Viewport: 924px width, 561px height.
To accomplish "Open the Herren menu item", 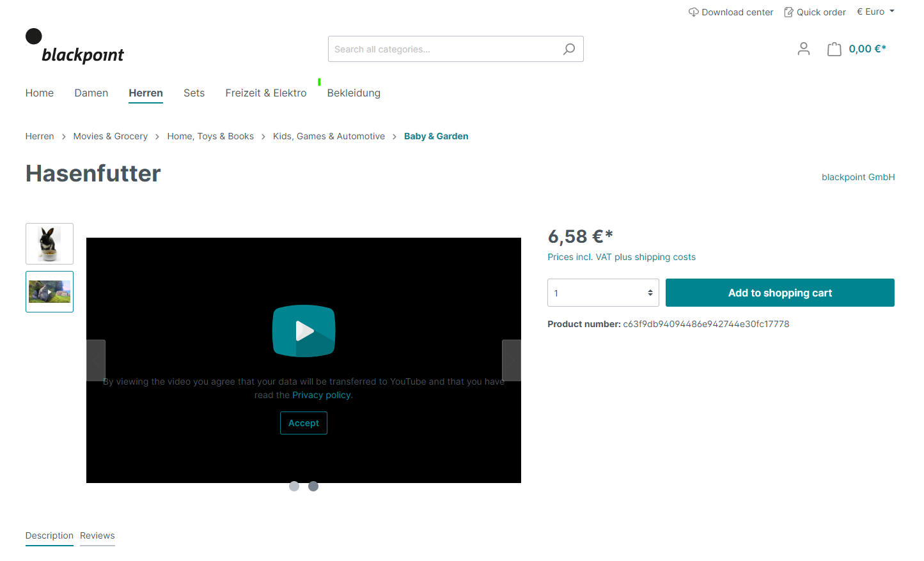I will pos(146,93).
